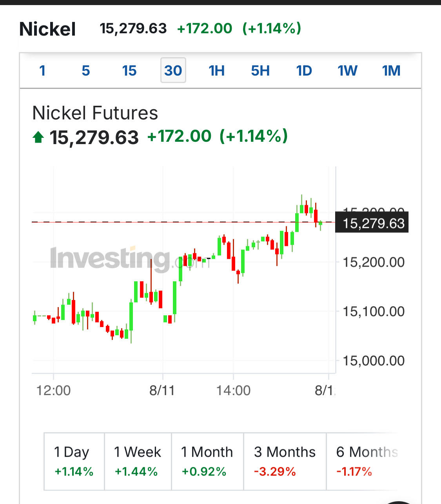Open the 1 Day performance box
Viewport: 441px width, 504px height.
click(x=74, y=461)
